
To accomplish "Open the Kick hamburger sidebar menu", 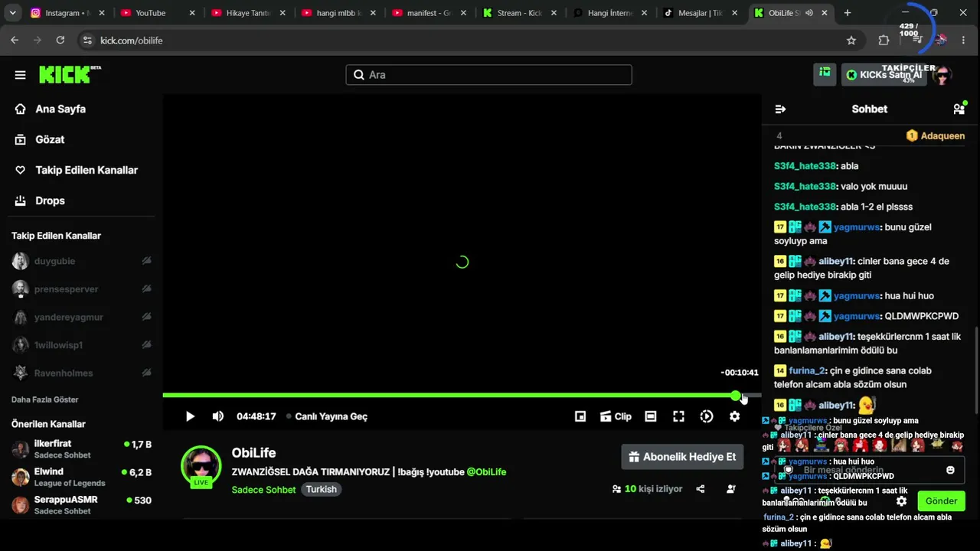I will (x=21, y=75).
